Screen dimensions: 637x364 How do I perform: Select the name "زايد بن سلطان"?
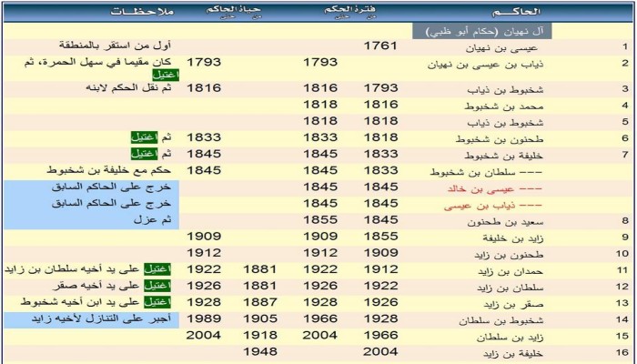coord(510,338)
